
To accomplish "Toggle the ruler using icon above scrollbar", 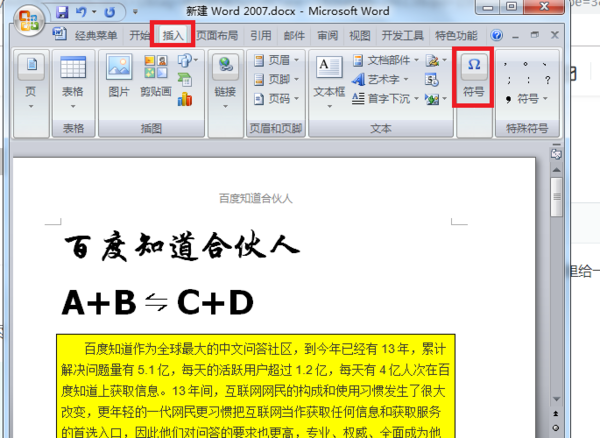I will 556,154.
